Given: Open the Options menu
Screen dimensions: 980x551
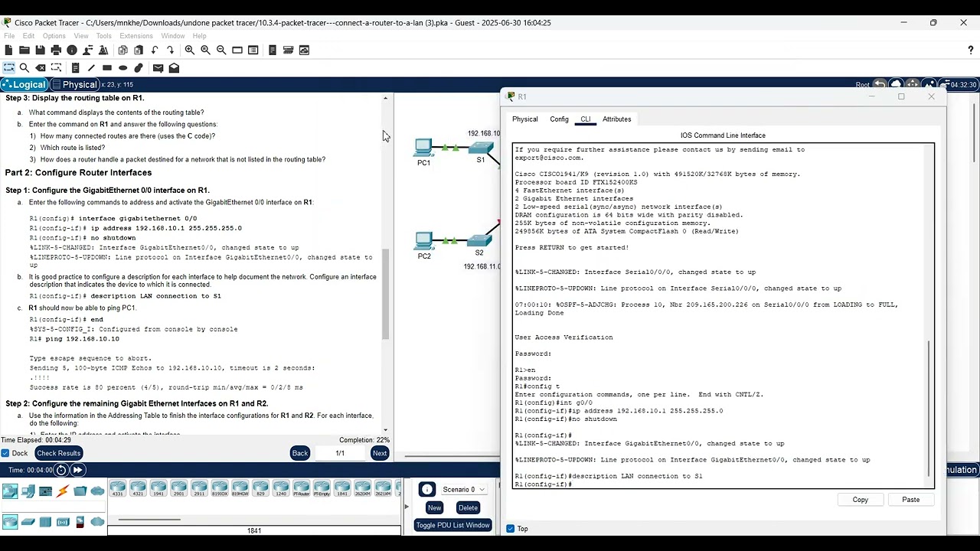Looking at the screenshot, I should (54, 36).
